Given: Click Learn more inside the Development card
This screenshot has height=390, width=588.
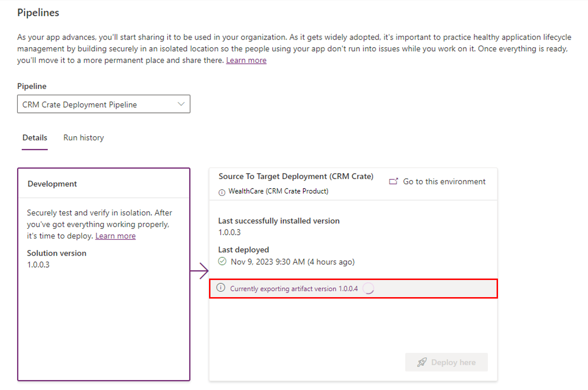Looking at the screenshot, I should (x=115, y=236).
